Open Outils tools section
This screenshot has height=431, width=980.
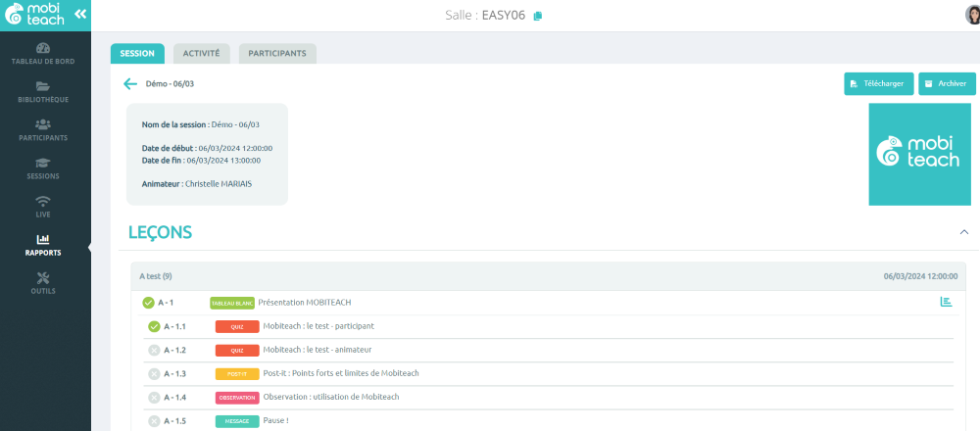pos(43,284)
